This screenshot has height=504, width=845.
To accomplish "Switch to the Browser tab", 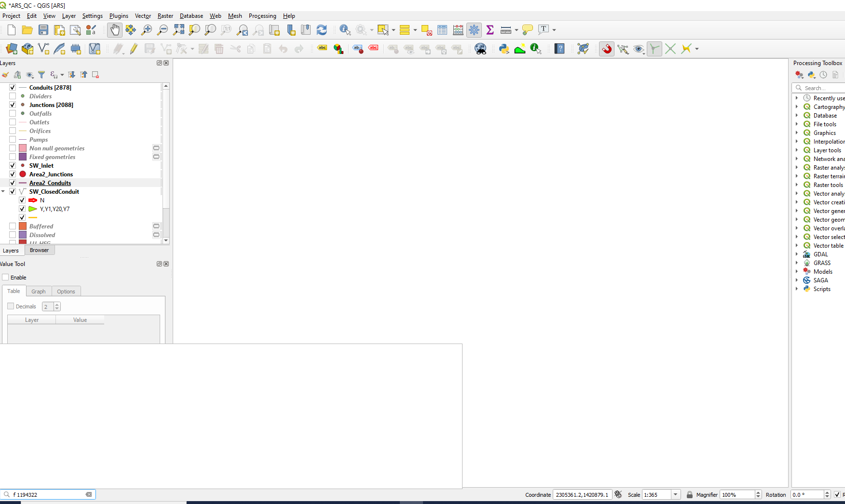I will (x=40, y=250).
